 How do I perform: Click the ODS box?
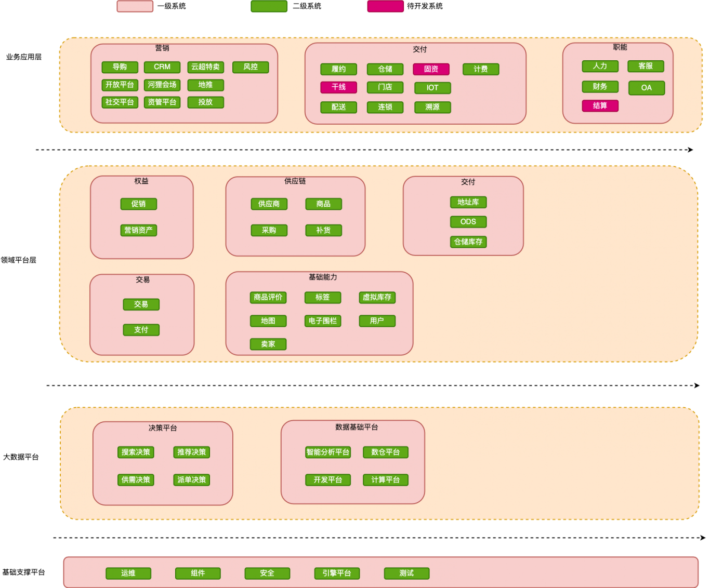tap(468, 222)
